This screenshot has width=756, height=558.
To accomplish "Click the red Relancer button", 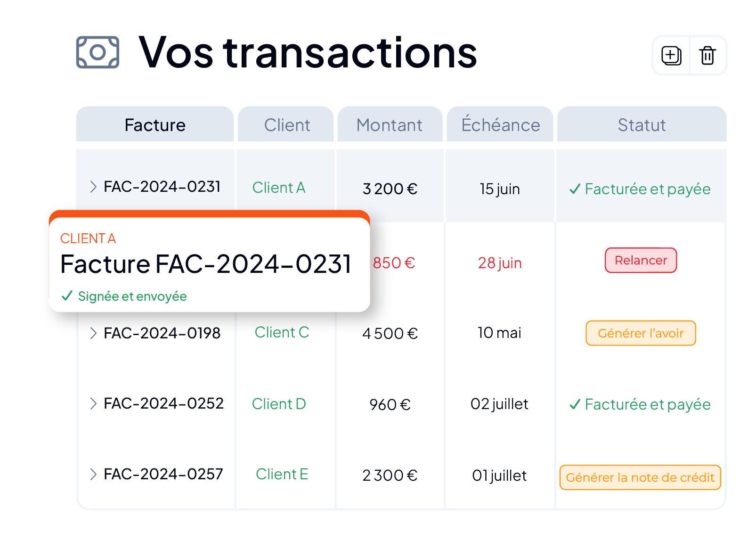I will [641, 260].
